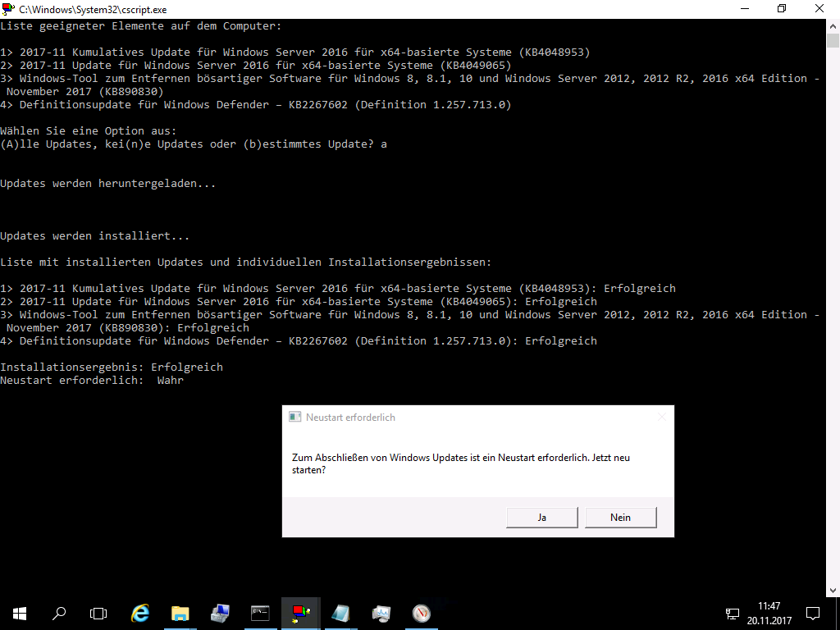Click Nein to skip the restart
Image resolution: width=840 pixels, height=630 pixels.
pyautogui.click(x=620, y=518)
